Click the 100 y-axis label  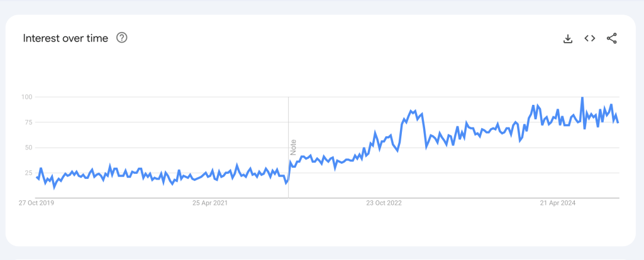26,97
